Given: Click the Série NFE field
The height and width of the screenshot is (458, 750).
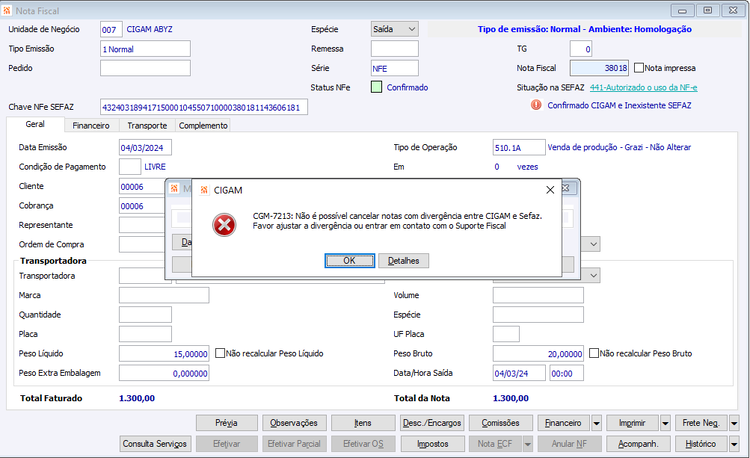Looking at the screenshot, I should 395,68.
